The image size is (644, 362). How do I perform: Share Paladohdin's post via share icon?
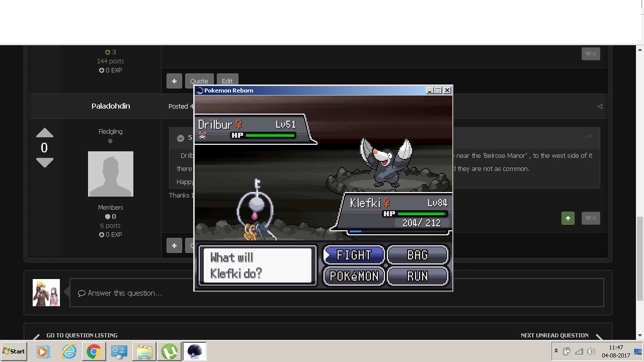click(x=600, y=107)
